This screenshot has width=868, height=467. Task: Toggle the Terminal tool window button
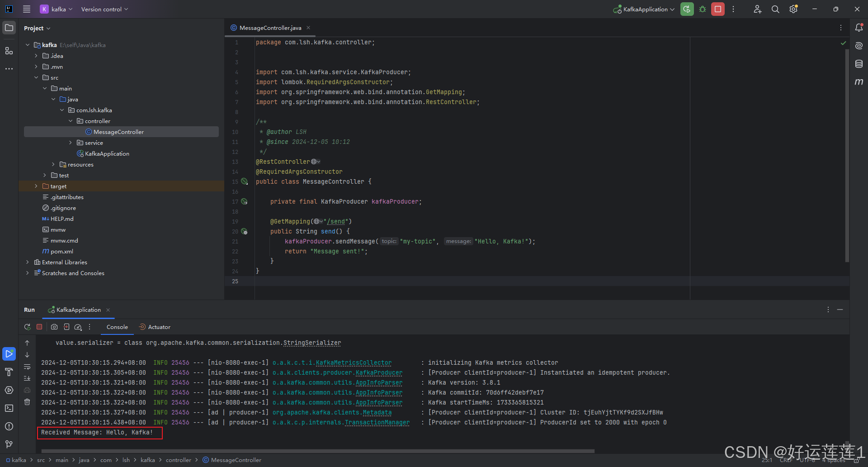tap(9, 408)
